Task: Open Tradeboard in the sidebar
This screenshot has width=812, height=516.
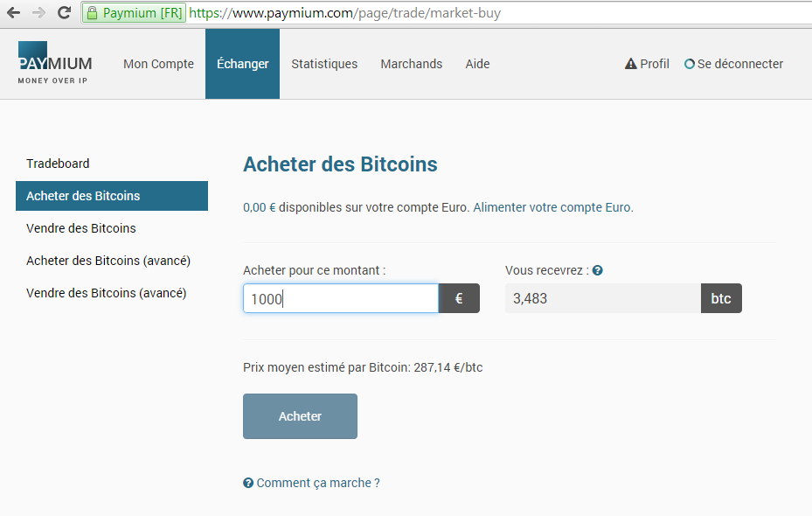Action: point(58,164)
